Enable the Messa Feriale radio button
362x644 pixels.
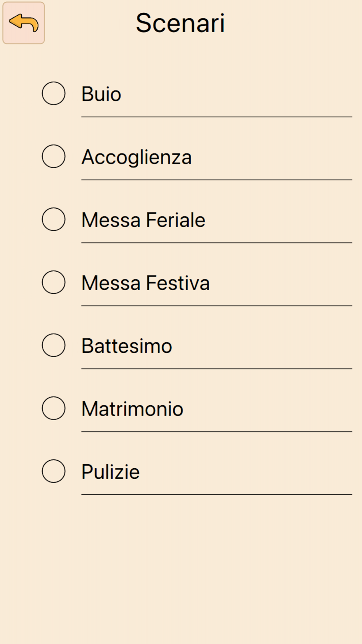(x=54, y=219)
